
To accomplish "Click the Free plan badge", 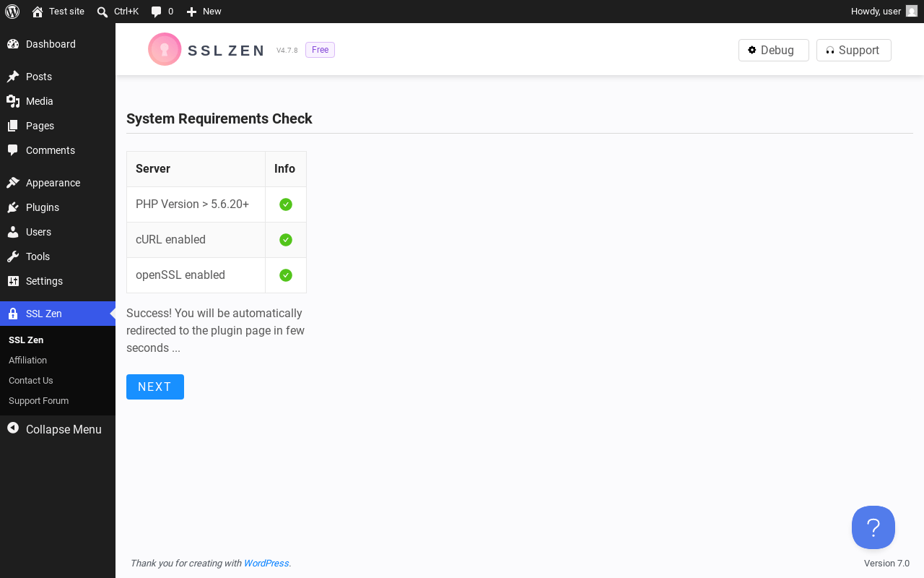I will [x=320, y=50].
